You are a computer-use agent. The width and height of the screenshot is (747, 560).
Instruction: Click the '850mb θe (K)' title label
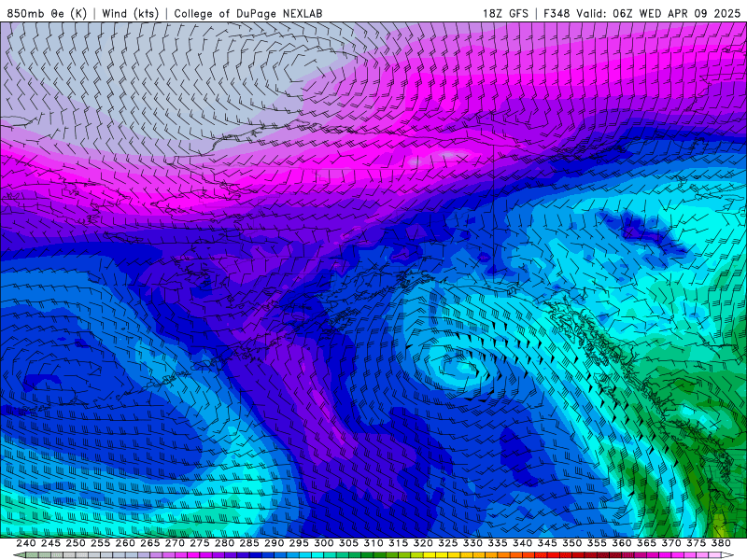point(47,13)
